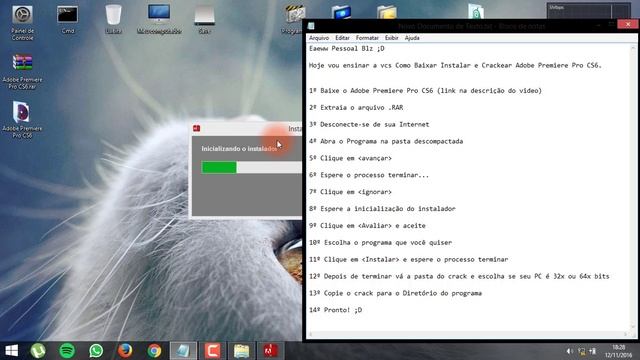Open File Explorer from the taskbar
This screenshot has width=640, height=360.
(x=241, y=351)
